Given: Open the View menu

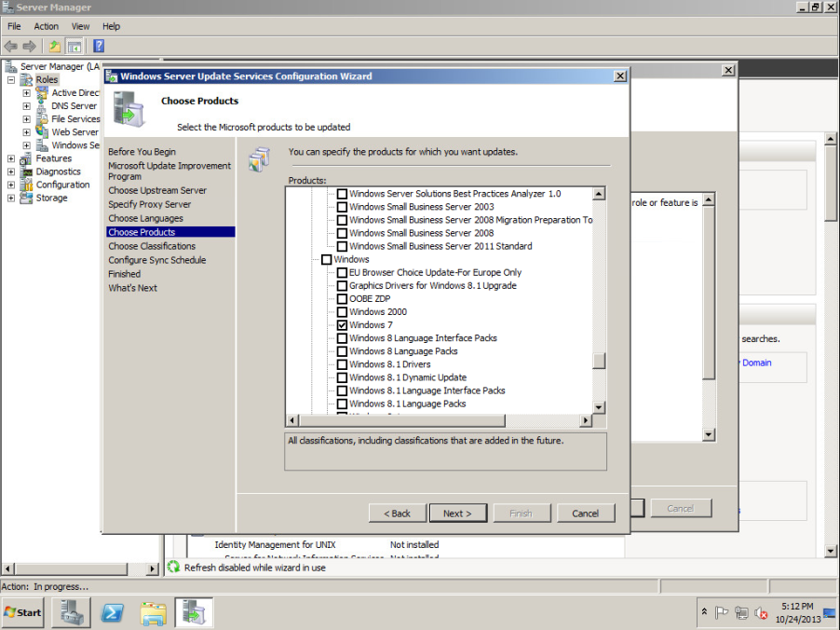Looking at the screenshot, I should click(x=80, y=26).
